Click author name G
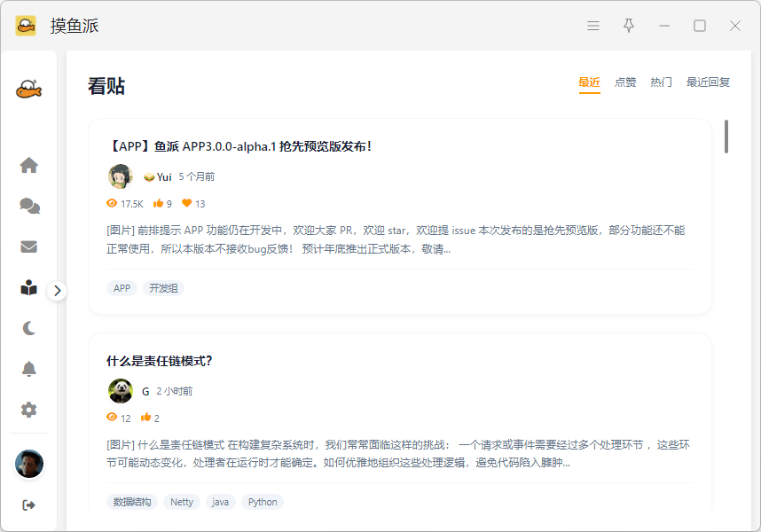 click(145, 391)
